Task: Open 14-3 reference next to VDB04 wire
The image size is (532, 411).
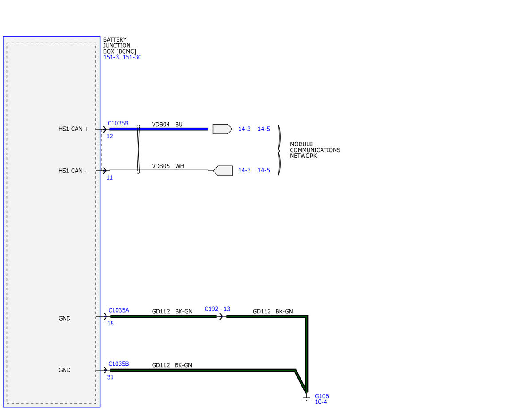Action: (x=244, y=129)
